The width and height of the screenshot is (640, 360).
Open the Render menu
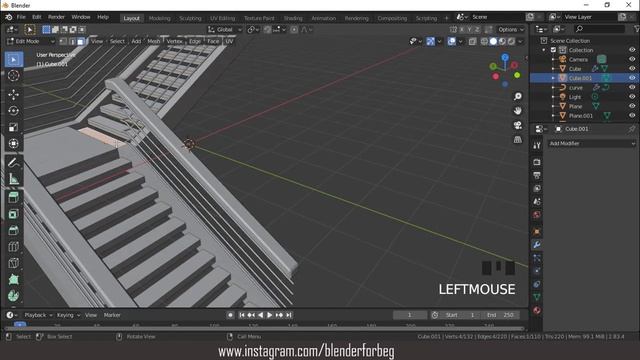[x=56, y=17]
